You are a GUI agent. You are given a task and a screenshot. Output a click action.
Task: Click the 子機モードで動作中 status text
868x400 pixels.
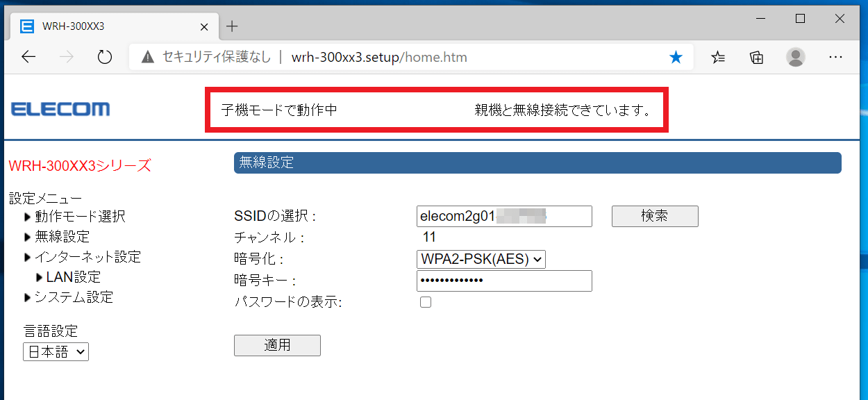tap(279, 110)
